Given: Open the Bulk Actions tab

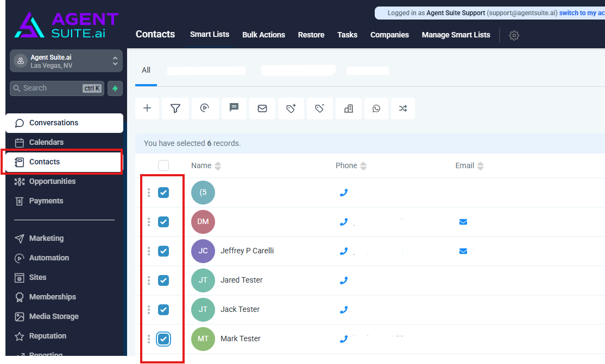Looking at the screenshot, I should click(x=263, y=35).
